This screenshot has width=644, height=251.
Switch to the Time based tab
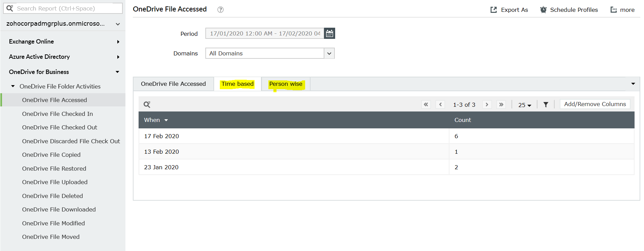tap(237, 84)
